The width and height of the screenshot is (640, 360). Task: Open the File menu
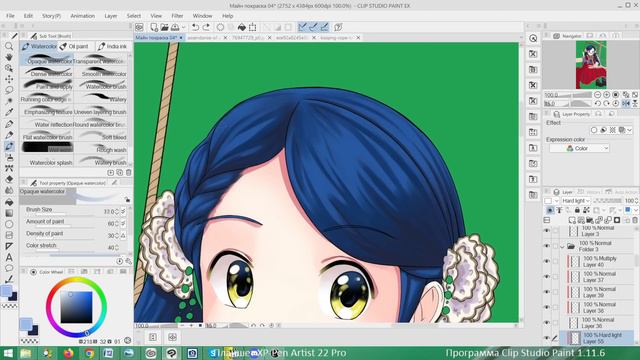click(x=10, y=16)
